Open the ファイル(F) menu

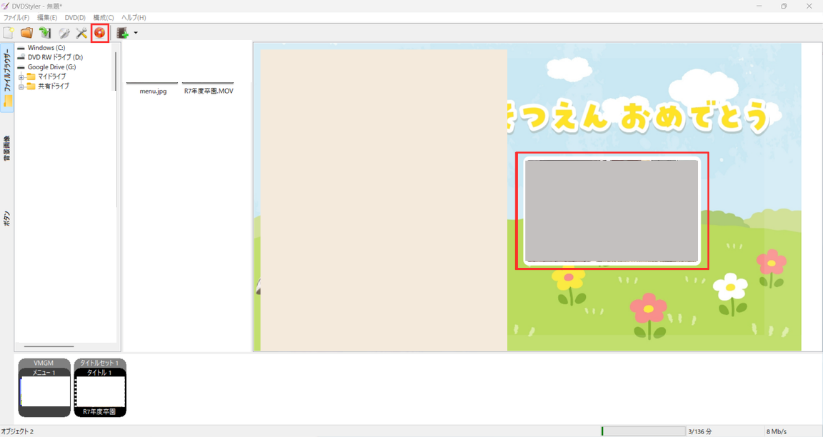[x=16, y=18]
